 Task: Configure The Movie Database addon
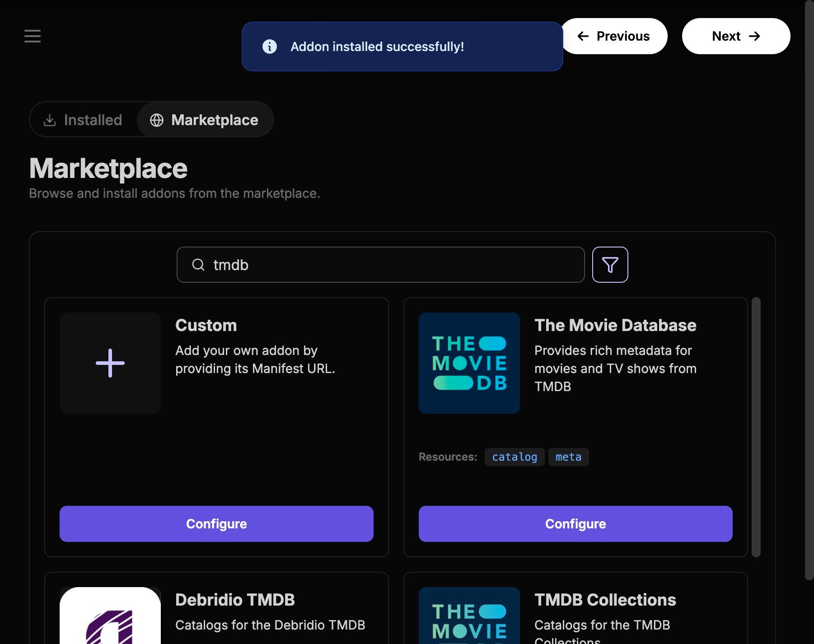(x=575, y=524)
